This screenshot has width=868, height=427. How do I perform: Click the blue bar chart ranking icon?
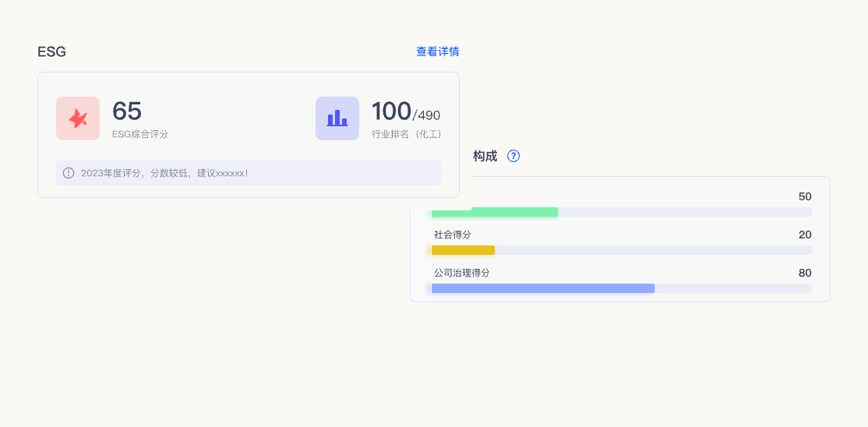[x=337, y=118]
